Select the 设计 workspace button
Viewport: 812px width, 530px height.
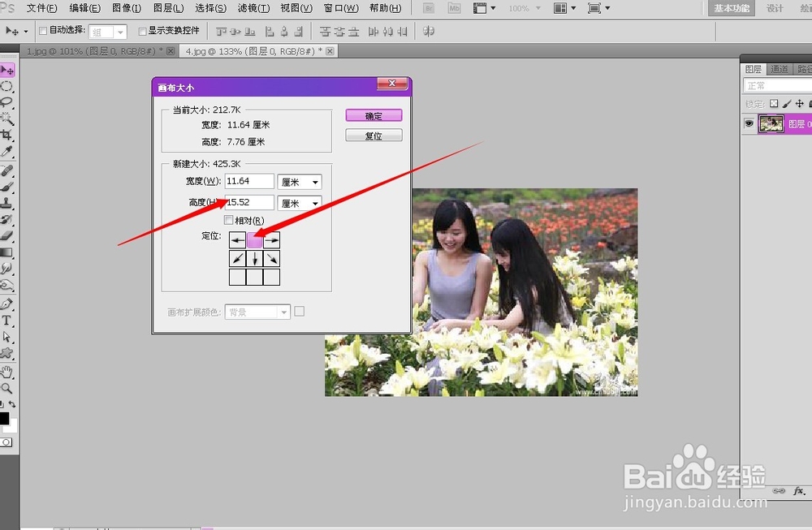[x=775, y=8]
